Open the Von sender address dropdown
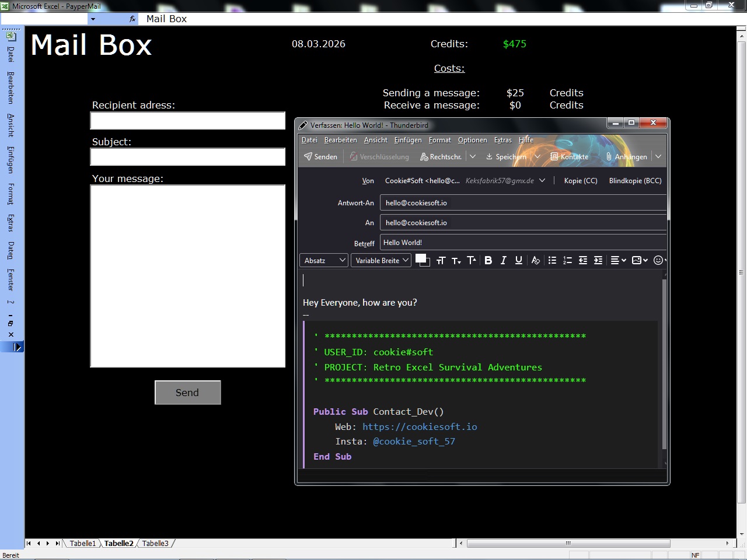Screen dimensions: 747x560 click(542, 181)
